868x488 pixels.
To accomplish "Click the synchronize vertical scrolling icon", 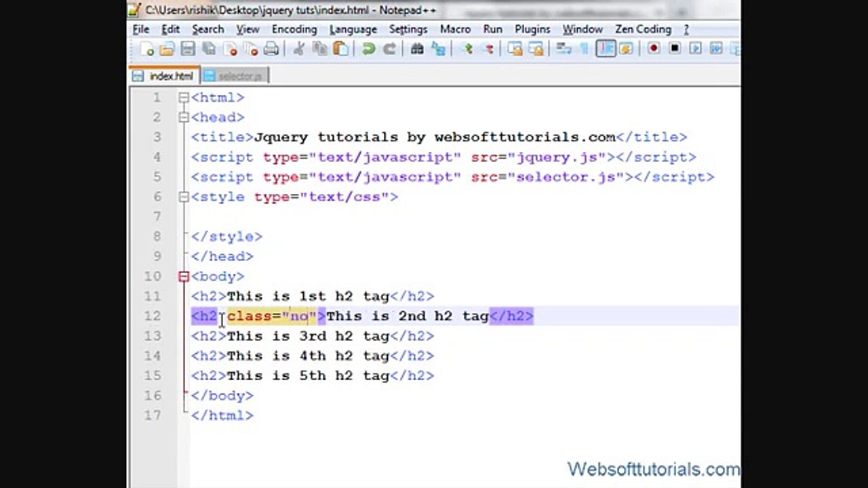I will coord(515,49).
